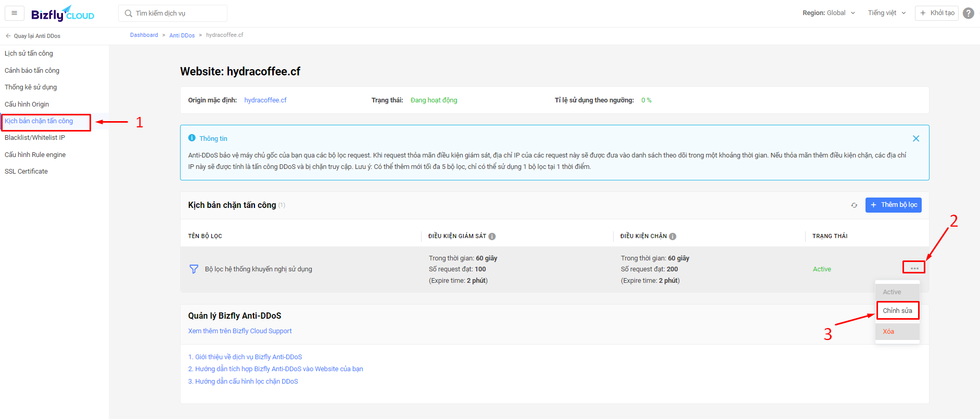980x419 pixels.
Task: Focus the Tìm kiếm dịch vụ search field
Action: point(173,14)
